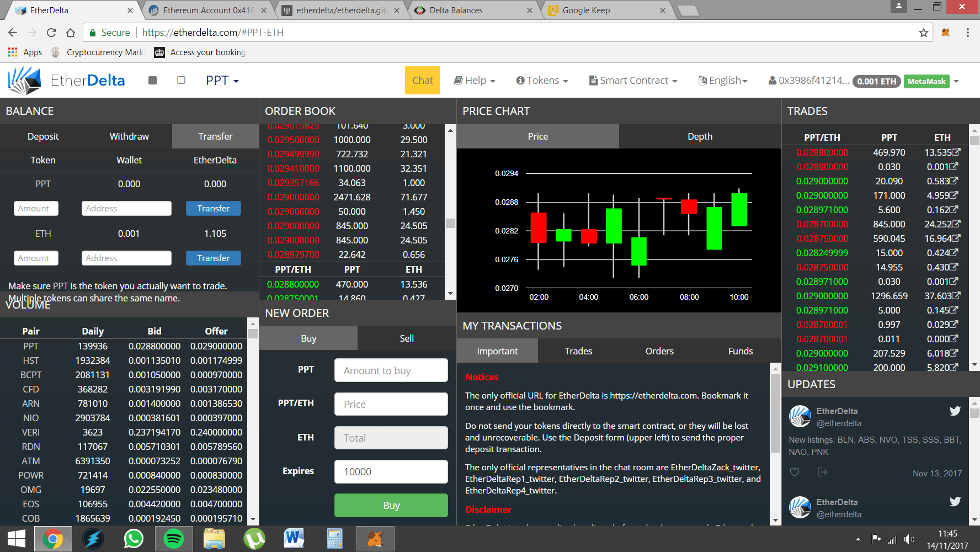This screenshot has height=552, width=980.
Task: Open the Chat panel
Action: pos(422,80)
